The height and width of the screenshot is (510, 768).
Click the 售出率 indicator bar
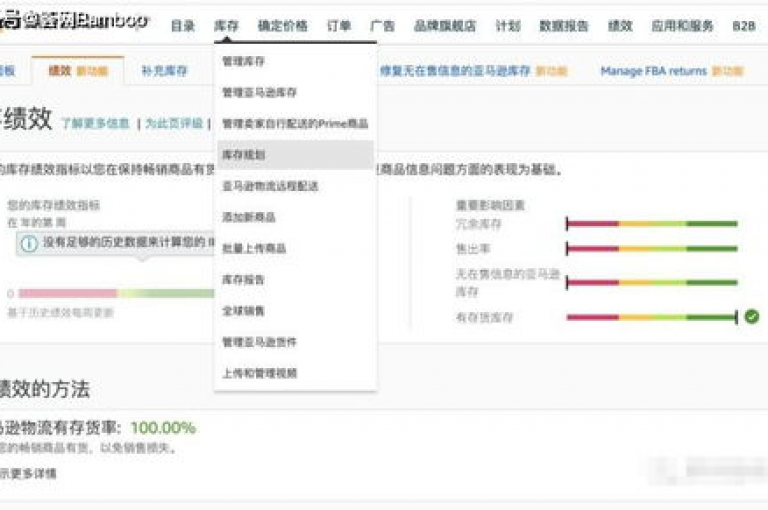(x=652, y=248)
